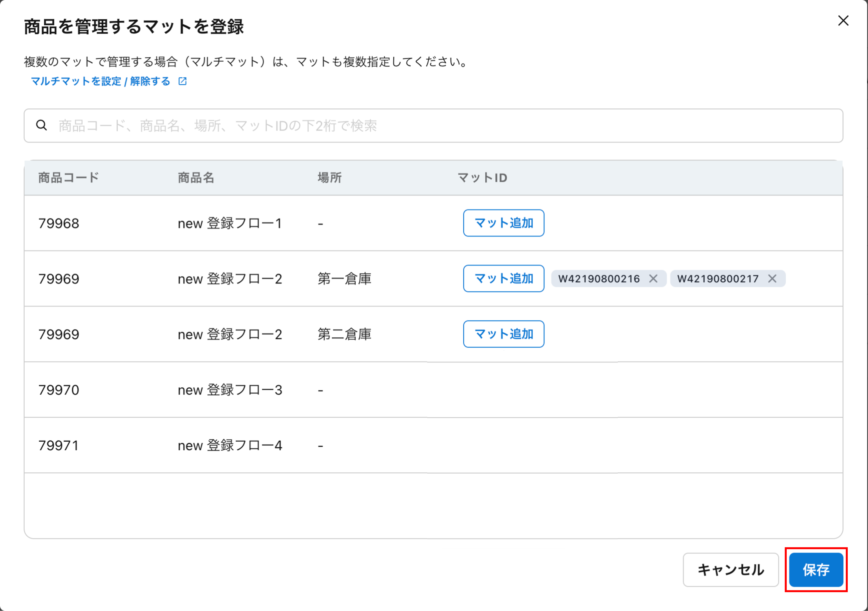The image size is (868, 611).
Task: Click the 場所 column header
Action: (x=330, y=178)
